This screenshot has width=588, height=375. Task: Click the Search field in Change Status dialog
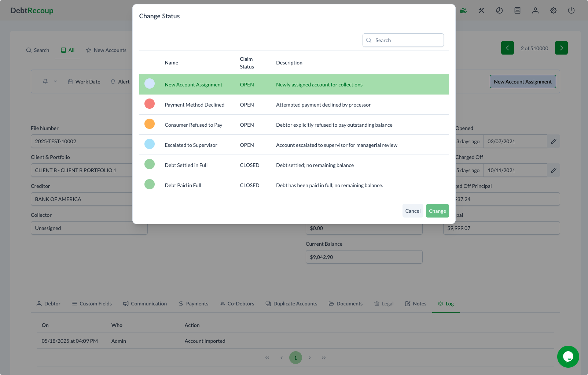407,40
